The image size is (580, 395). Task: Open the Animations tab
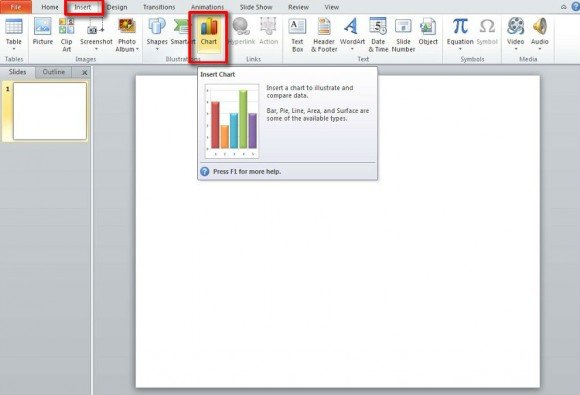(207, 7)
